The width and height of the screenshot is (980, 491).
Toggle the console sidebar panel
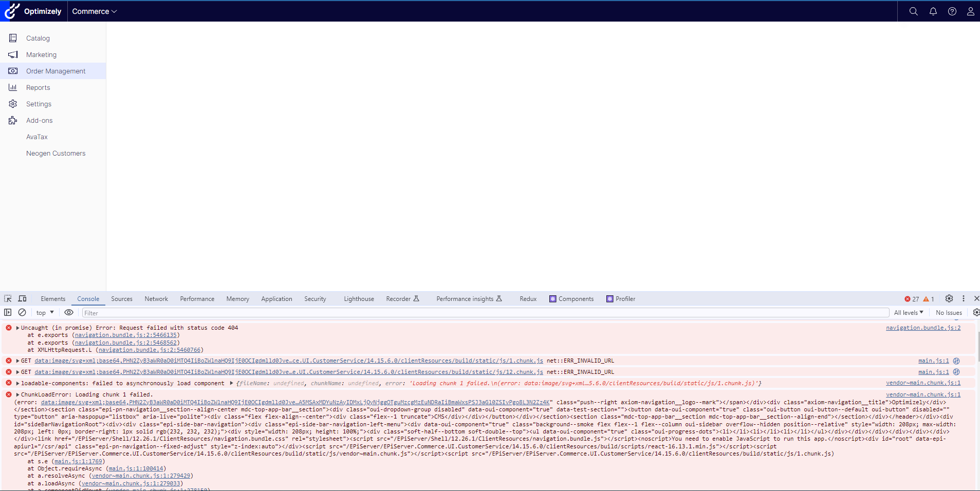(x=8, y=312)
